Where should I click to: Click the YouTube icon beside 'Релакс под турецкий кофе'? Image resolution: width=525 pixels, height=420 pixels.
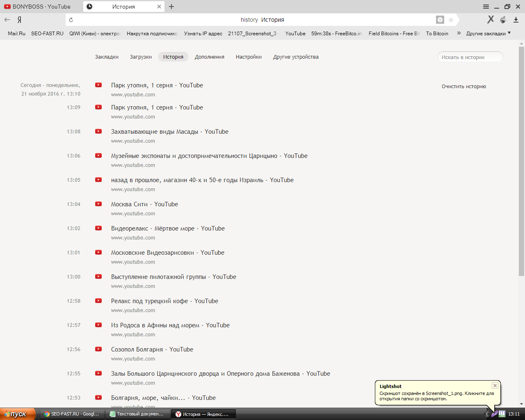pos(98,301)
